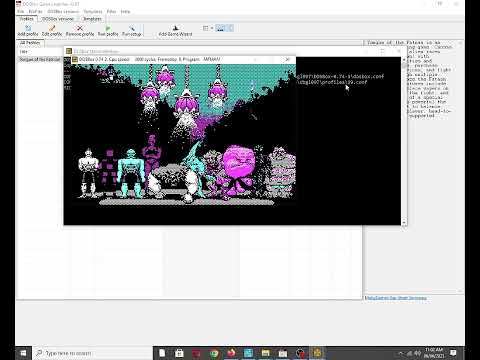
Task: Open the Templates menu
Action: [93, 11]
